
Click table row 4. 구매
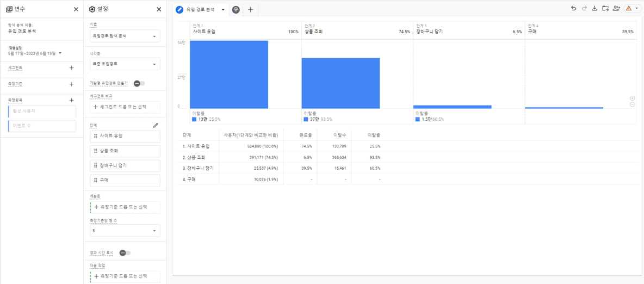coord(407,179)
